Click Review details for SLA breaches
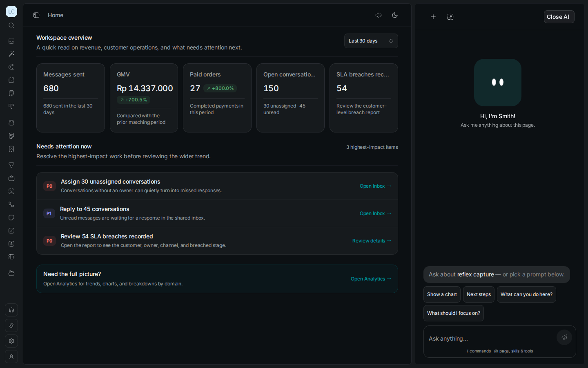 point(372,241)
